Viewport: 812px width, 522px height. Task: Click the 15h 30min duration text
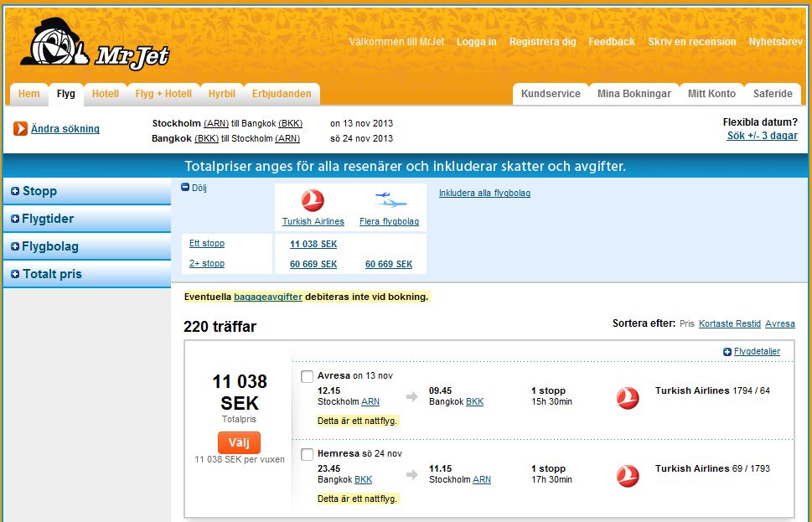[551, 402]
